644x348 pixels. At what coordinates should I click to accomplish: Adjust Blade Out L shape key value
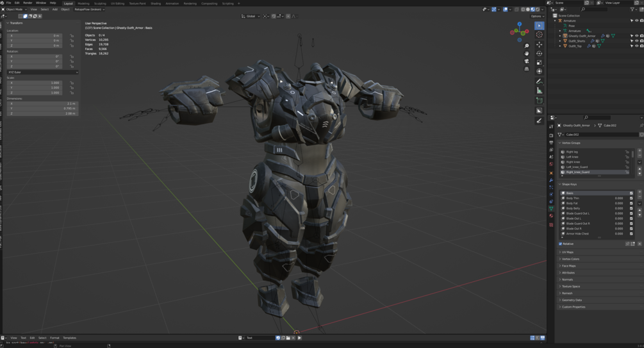click(x=619, y=219)
